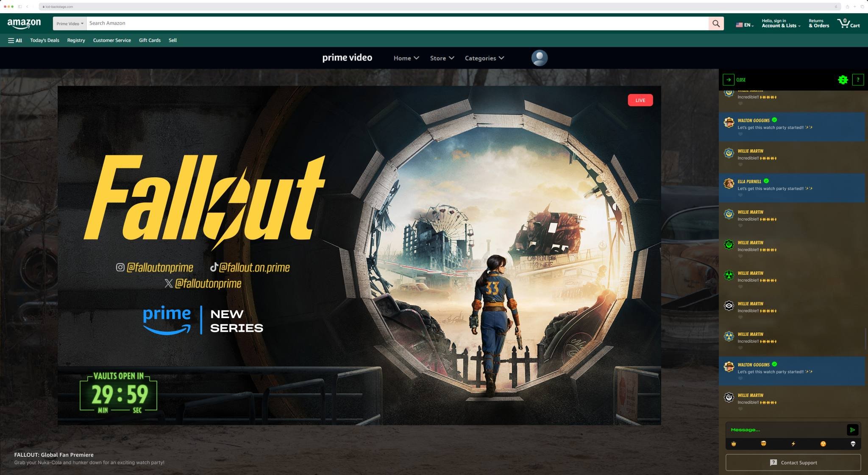Click the prime video logo

[347, 58]
